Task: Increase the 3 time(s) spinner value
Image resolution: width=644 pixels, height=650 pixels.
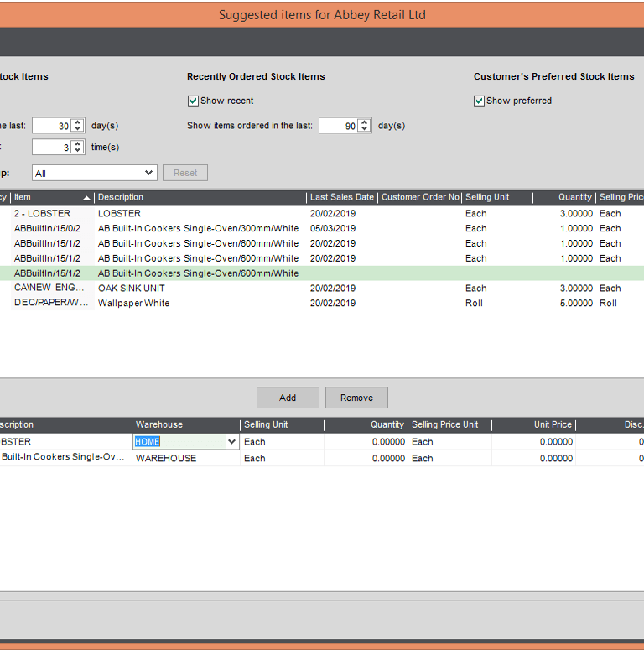Action: (77, 144)
